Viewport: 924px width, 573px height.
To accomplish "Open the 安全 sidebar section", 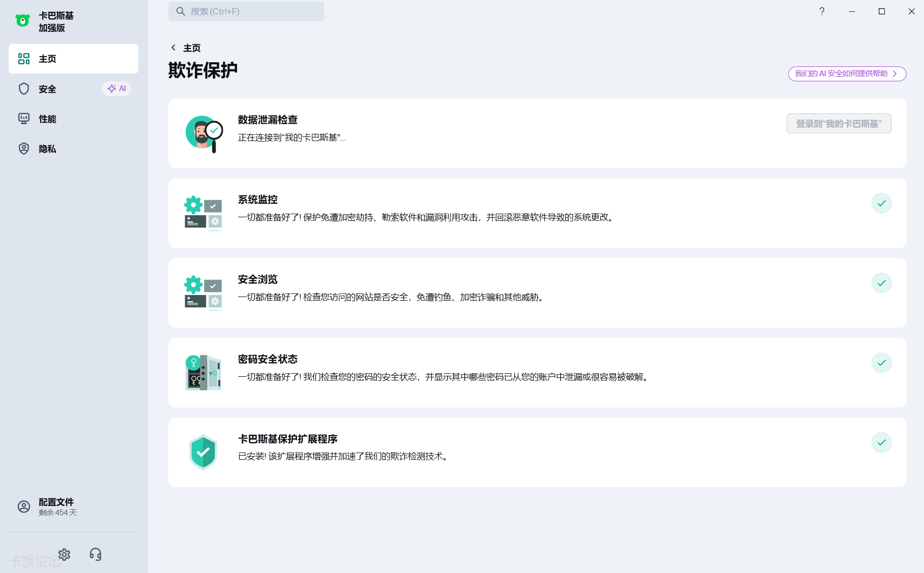I will pos(74,89).
